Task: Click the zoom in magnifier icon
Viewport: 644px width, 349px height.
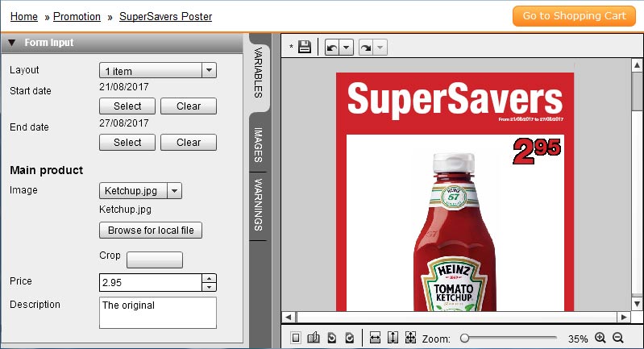Action: pos(600,338)
